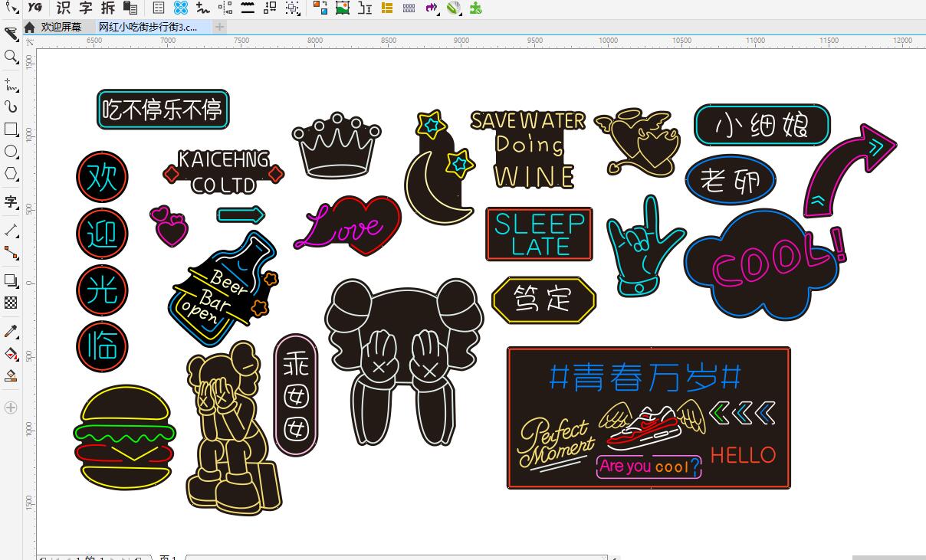Viewport: 926px width, 560px height.
Task: Click the grey dot grid icon
Action: click(409, 8)
